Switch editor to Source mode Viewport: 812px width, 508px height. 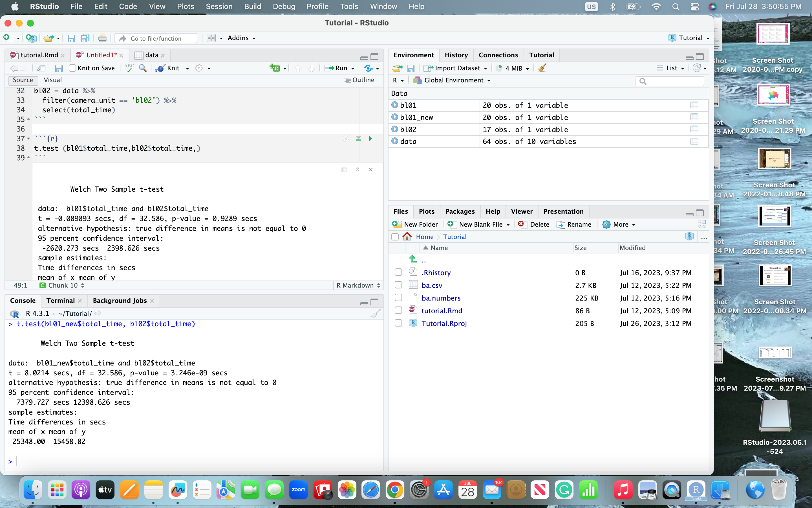pos(23,80)
